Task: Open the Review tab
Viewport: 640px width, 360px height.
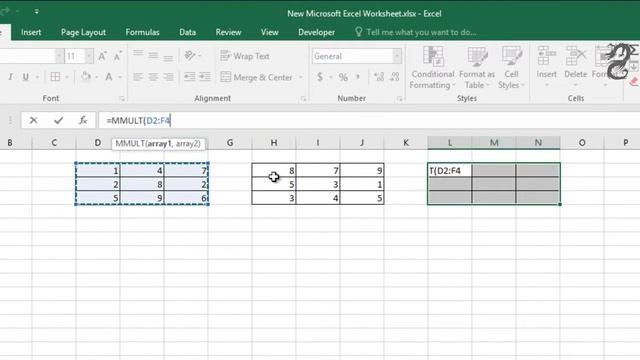Action: [x=228, y=32]
